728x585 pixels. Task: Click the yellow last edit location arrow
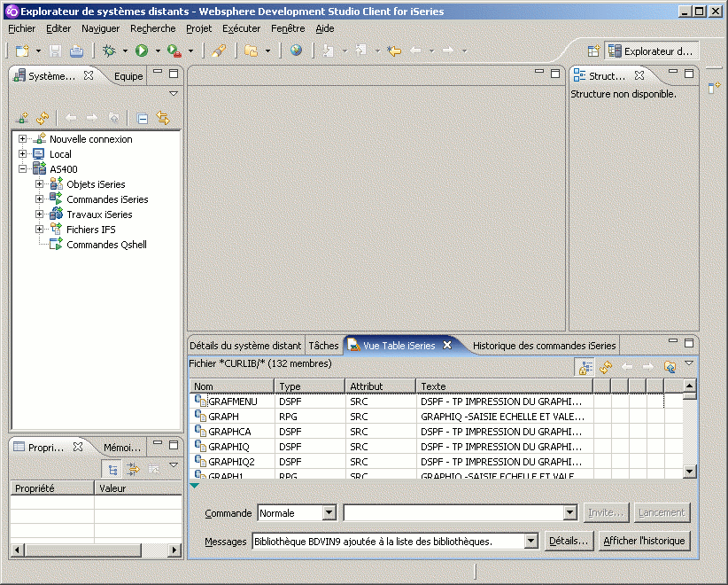point(394,51)
